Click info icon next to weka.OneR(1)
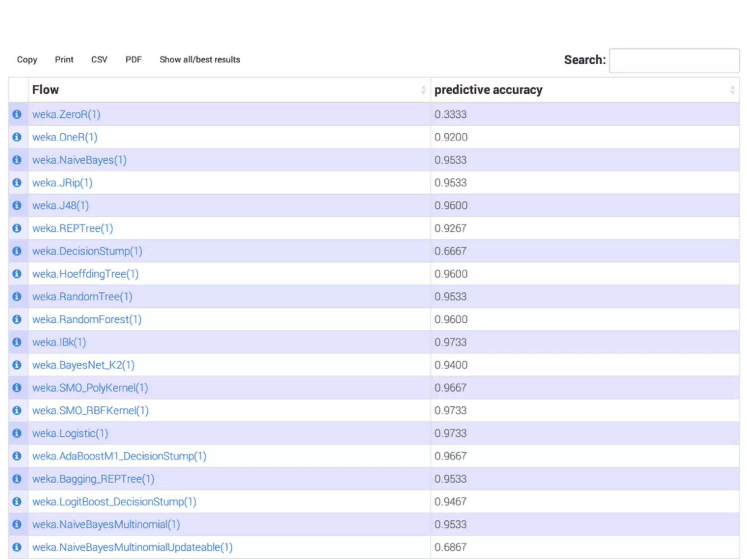Viewport: 747px width, 560px height. click(17, 137)
